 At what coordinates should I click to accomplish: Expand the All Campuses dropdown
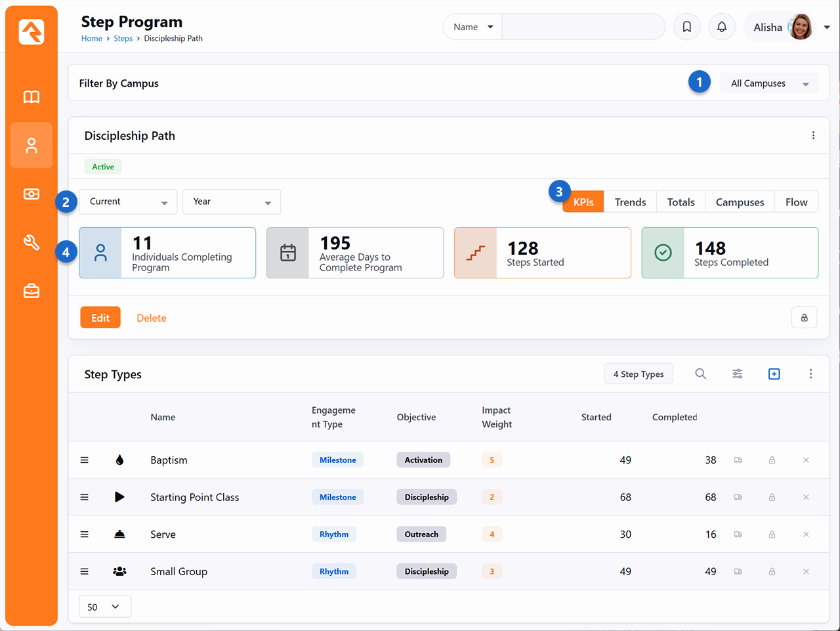click(769, 83)
